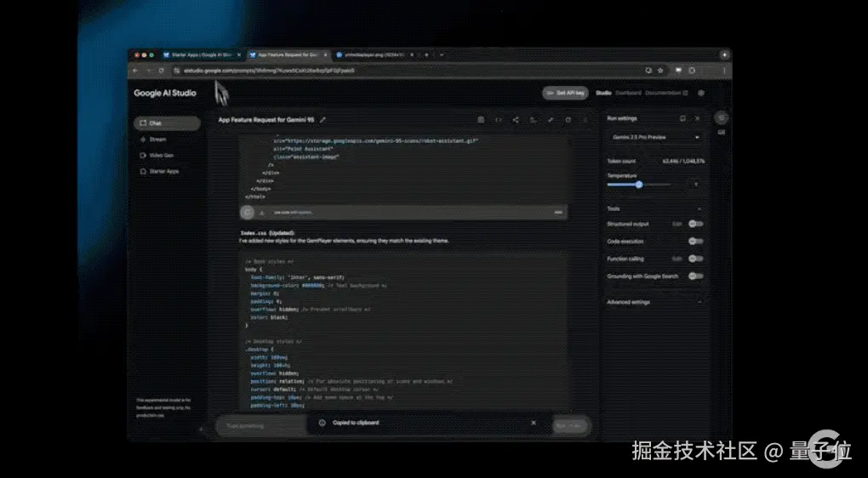Switch to the Dashboard tab in the header
Viewport: 868px width, 478px height.
[628, 93]
